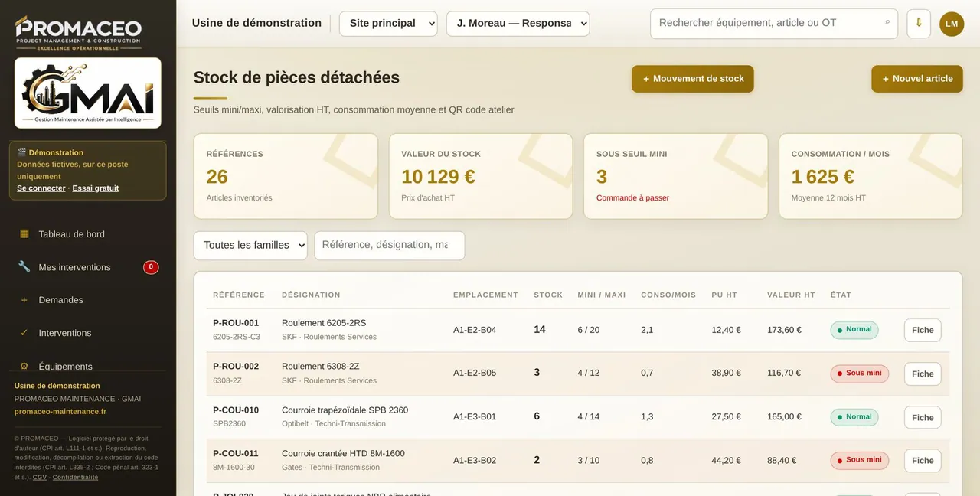
Task: Open Fiche for Roulement 6205-2RS
Action: (x=923, y=331)
